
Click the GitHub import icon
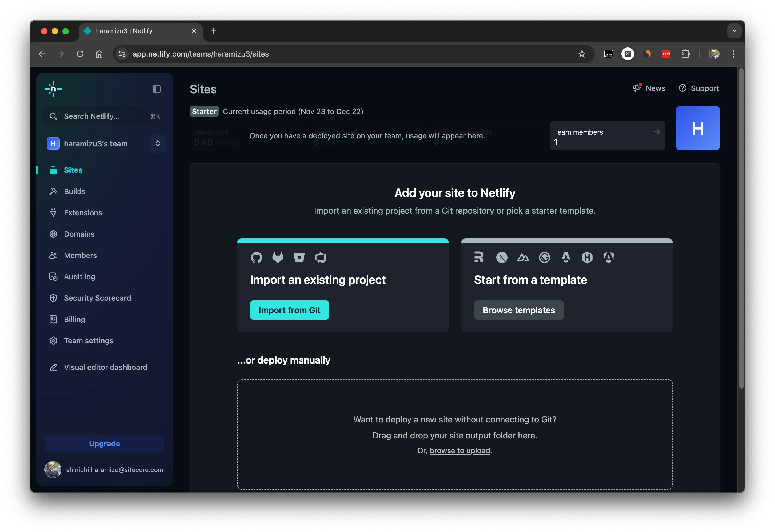click(x=256, y=257)
